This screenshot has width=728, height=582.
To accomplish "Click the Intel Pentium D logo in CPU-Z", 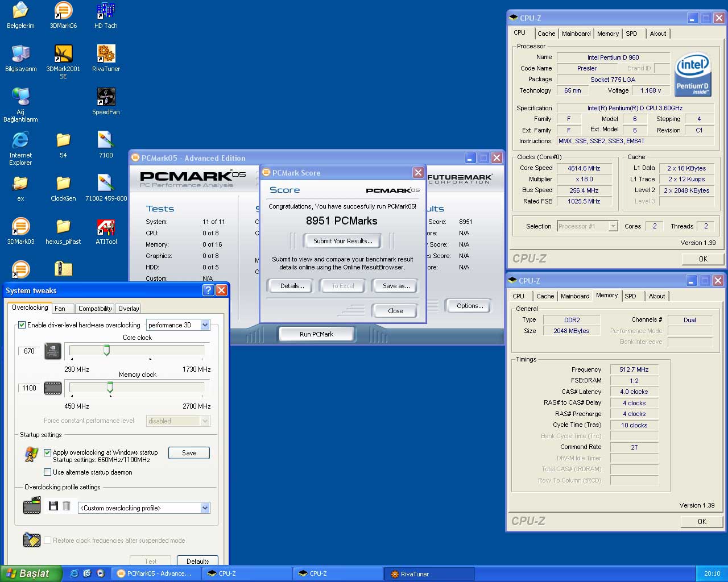I will [x=693, y=74].
